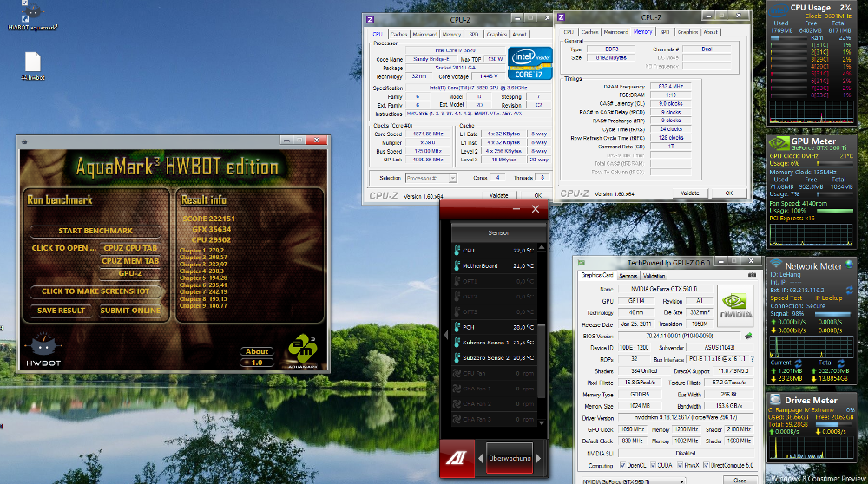The image size is (868, 484).
Task: Click the BIOS save chip icon in GPU-Z
Action: [x=748, y=336]
